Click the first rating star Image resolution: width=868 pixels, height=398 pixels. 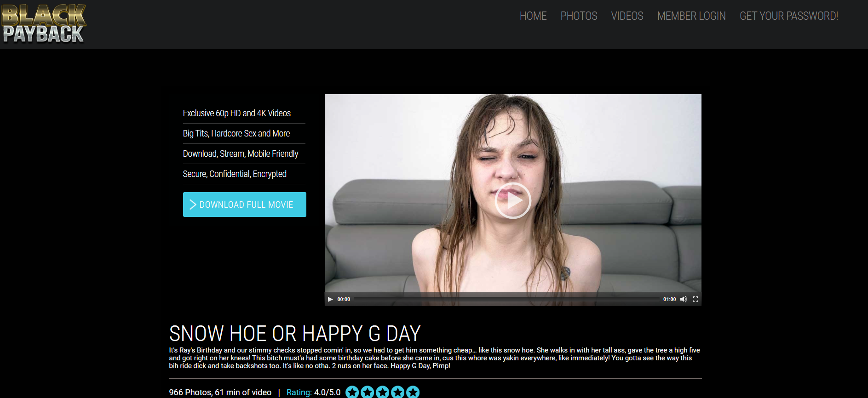coord(352,392)
